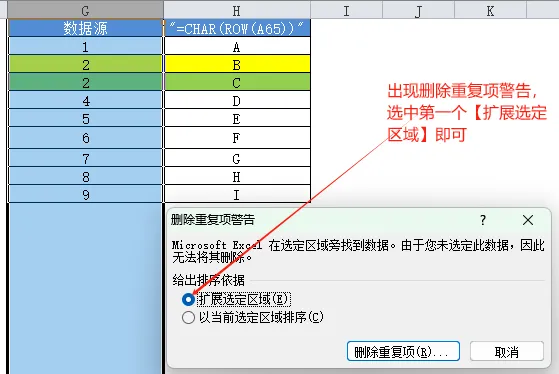
Task: Select the cell containing E
Action: point(237,118)
